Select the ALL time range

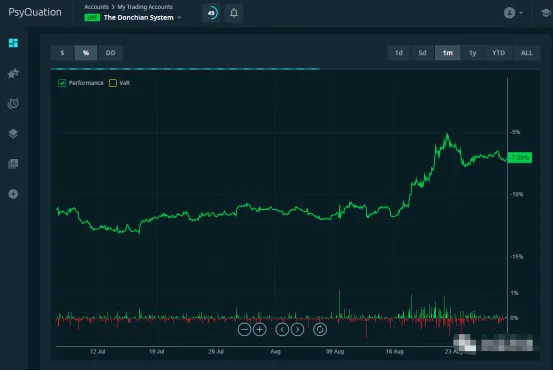527,53
